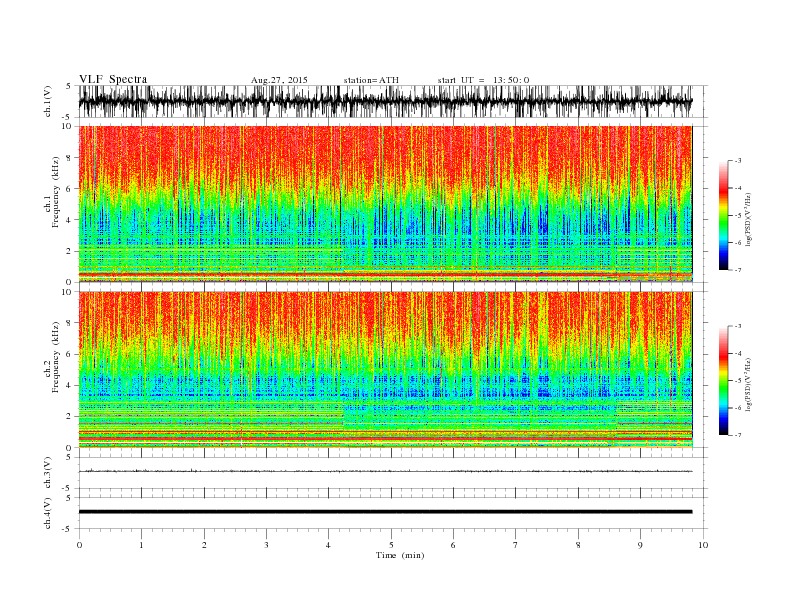Image resolution: width=792 pixels, height=612 pixels.
Task: Click the time axis tick label '1'
Action: [141, 545]
